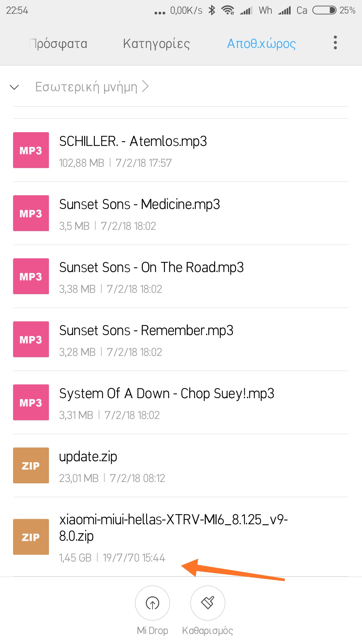Tap the battery indicator in status bar
362x644 pixels.
(324, 10)
